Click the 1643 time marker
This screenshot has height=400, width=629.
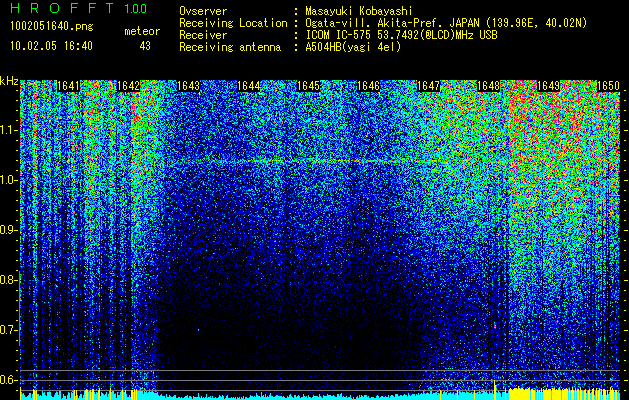pyautogui.click(x=189, y=86)
